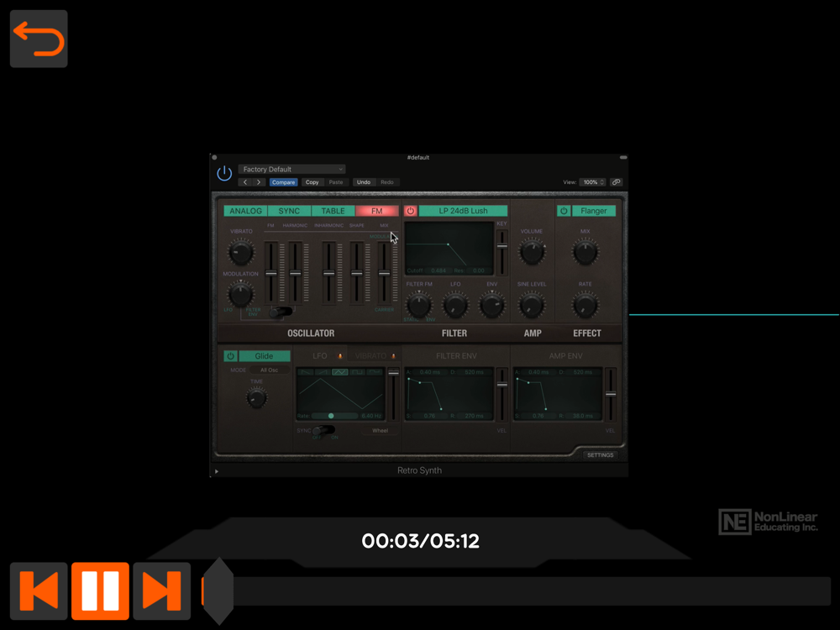
Task: Click the filter LFO knob
Action: (455, 306)
